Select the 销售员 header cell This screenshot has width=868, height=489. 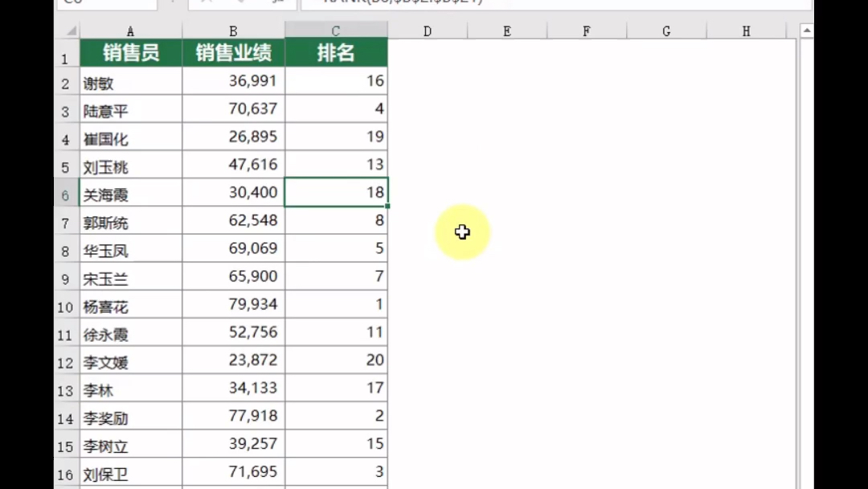pyautogui.click(x=130, y=52)
